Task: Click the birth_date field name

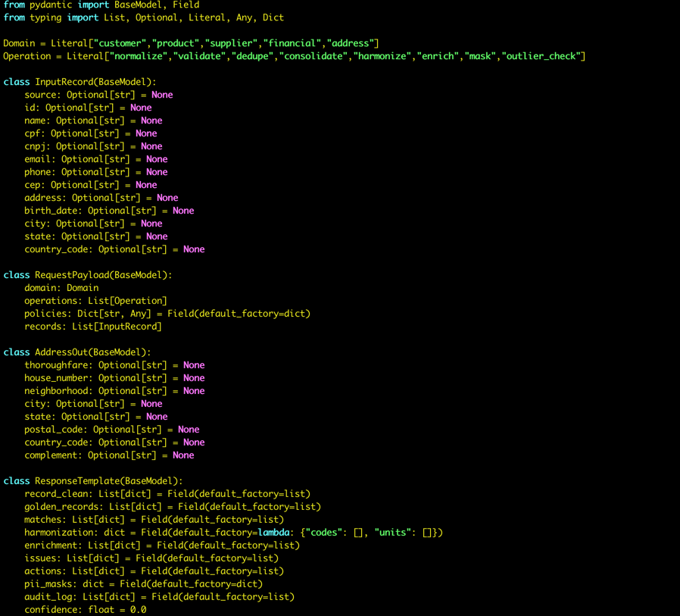Action: pyautogui.click(x=53, y=211)
